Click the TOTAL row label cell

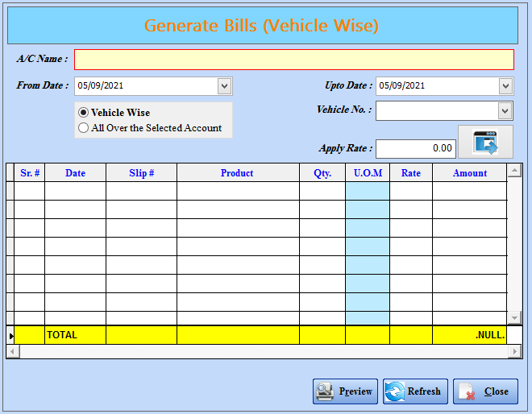(75, 335)
